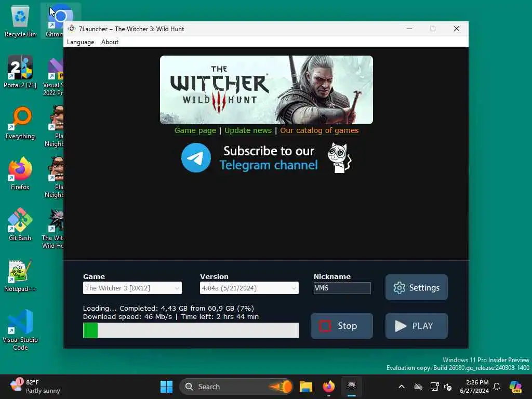The height and width of the screenshot is (399, 532).
Task: Open File Explorer from the taskbar
Action: pyautogui.click(x=305, y=387)
